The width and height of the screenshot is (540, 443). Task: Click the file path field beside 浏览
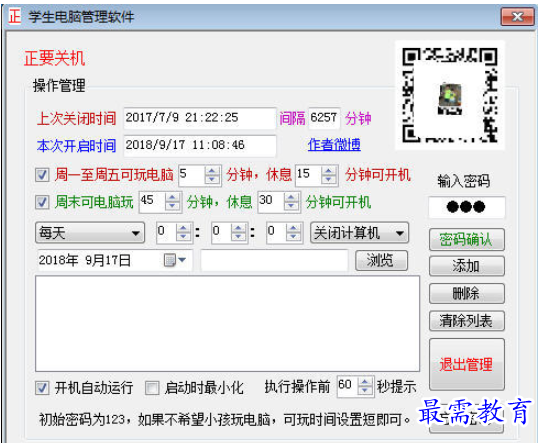(274, 260)
